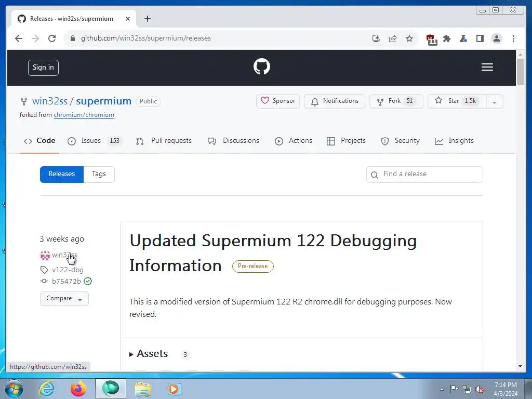The height and width of the screenshot is (399, 532).
Task: Open the browser profile avatar menu
Action: tap(496, 38)
